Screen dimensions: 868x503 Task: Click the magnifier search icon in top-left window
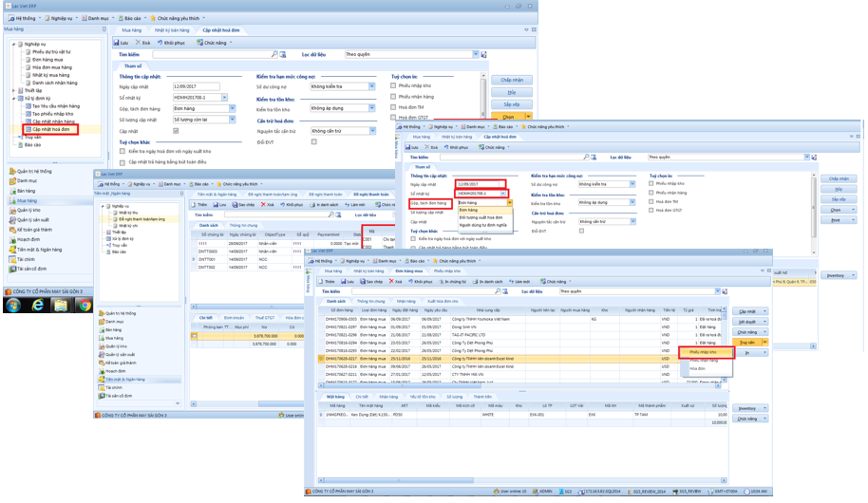[x=274, y=54]
